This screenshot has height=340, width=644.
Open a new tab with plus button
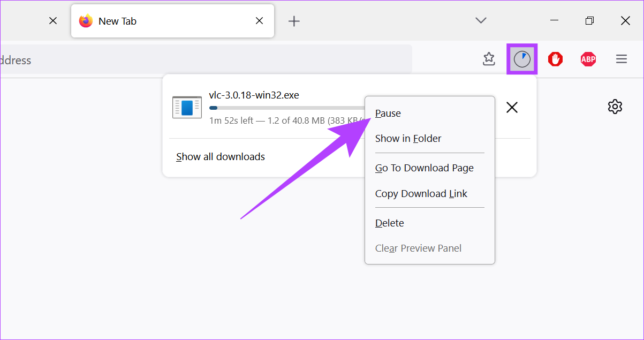coord(294,21)
